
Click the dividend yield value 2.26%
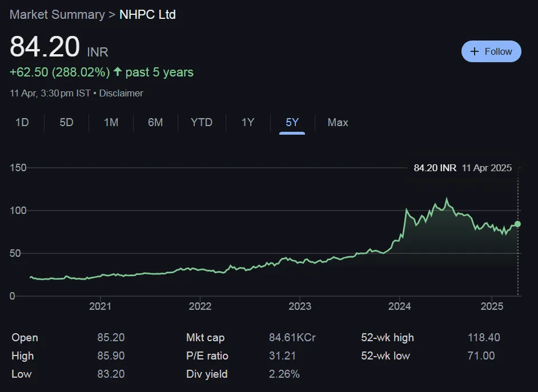coord(284,374)
